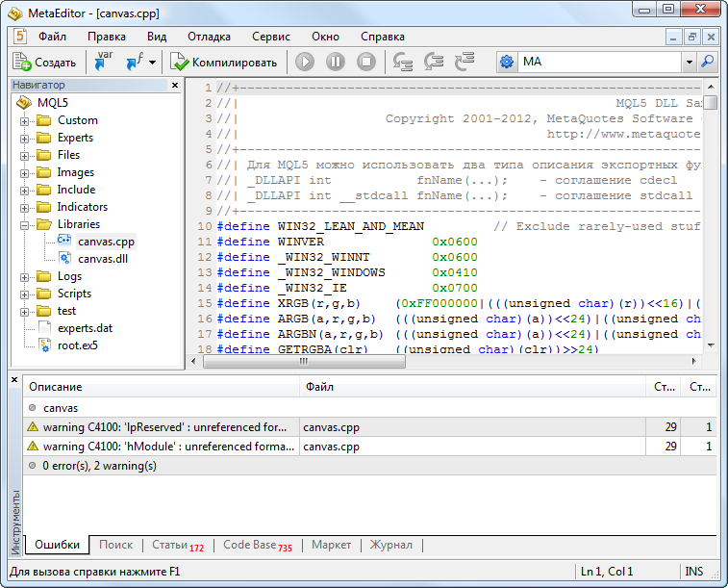
Task: Select the hModule warning C4100 row
Action: (369, 447)
